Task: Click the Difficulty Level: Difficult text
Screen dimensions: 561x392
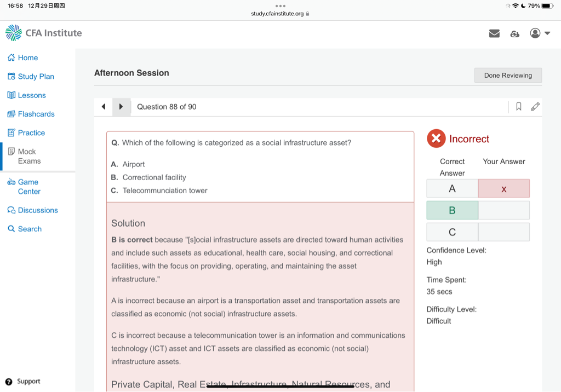Action: [451, 315]
